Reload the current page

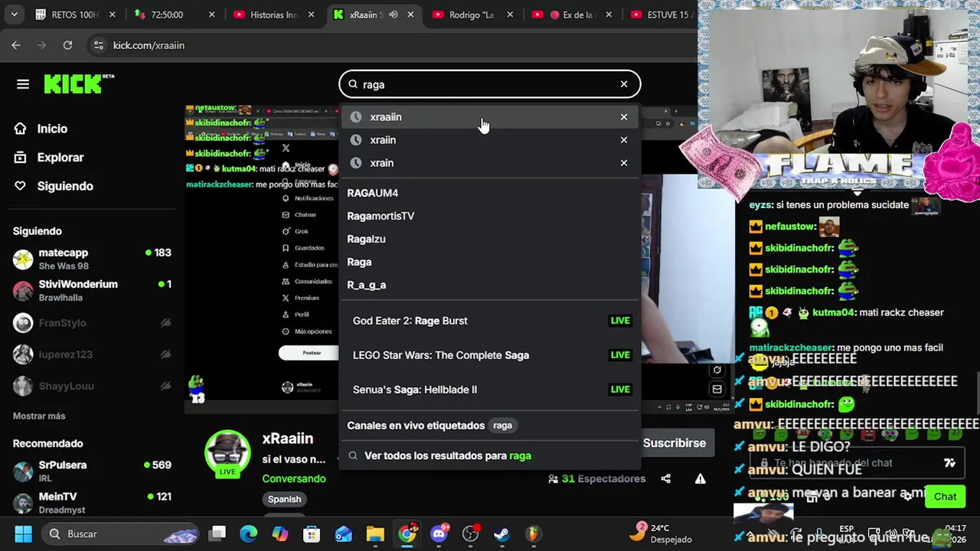click(x=67, y=45)
